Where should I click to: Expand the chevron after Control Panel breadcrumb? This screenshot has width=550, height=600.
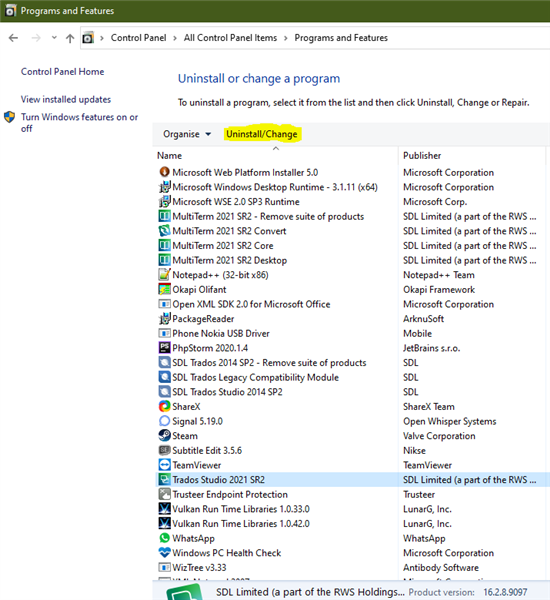tap(175, 38)
